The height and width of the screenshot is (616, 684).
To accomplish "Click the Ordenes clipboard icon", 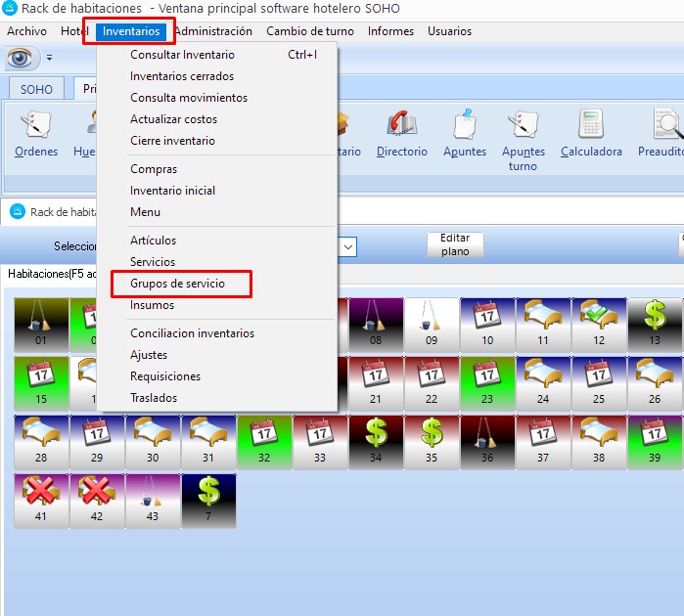I will [36, 127].
